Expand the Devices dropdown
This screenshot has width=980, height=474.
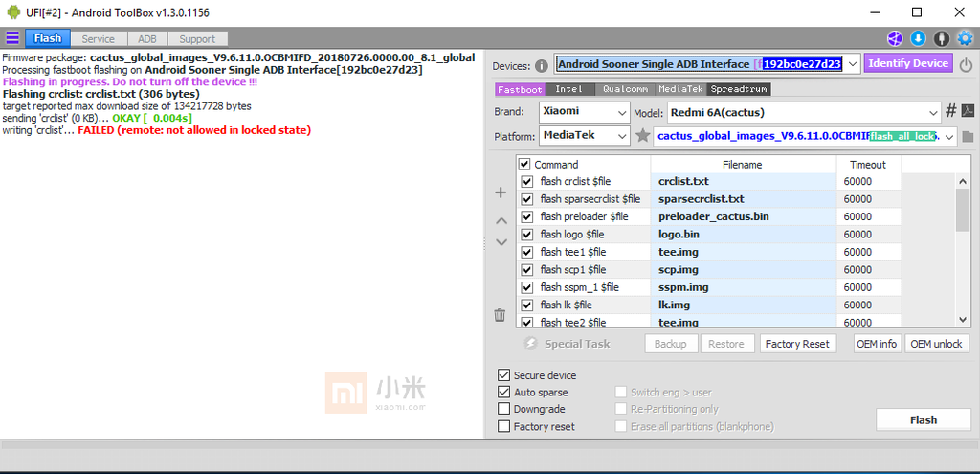[853, 64]
